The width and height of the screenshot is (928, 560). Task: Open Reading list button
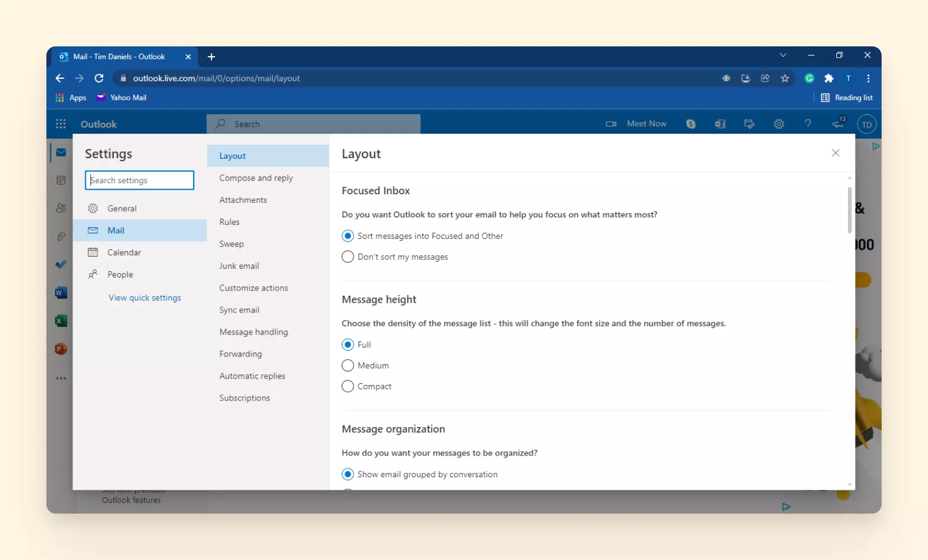[847, 97]
